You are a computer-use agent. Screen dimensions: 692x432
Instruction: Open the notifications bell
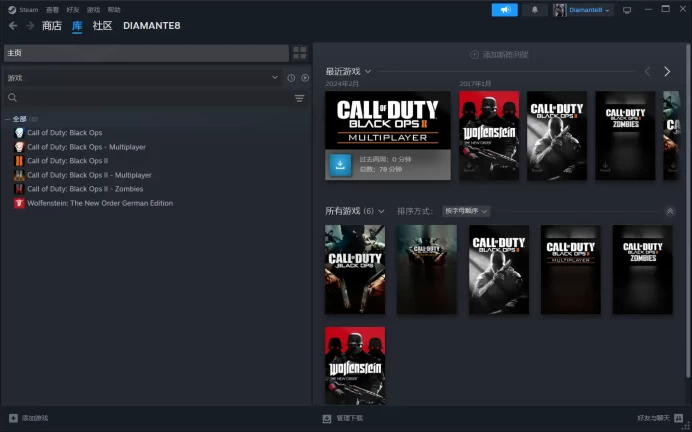pyautogui.click(x=534, y=10)
